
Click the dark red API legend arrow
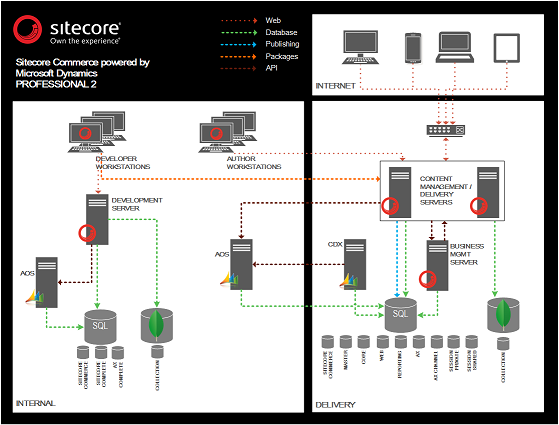click(239, 68)
